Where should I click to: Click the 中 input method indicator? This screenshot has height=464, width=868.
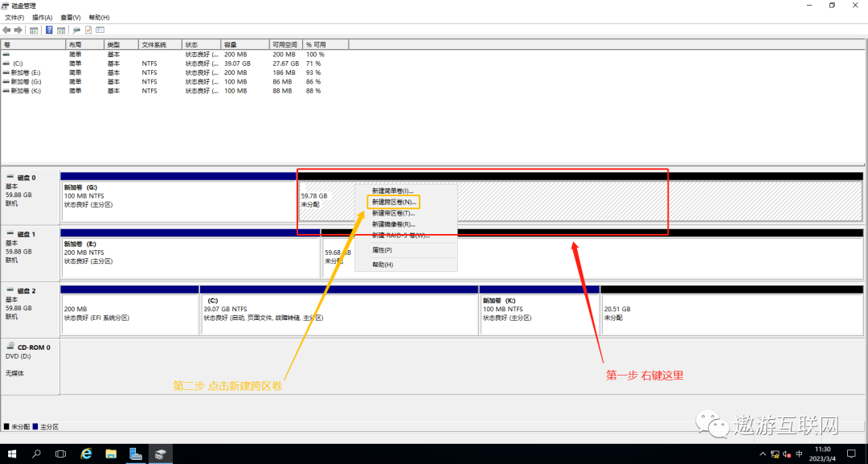point(800,454)
